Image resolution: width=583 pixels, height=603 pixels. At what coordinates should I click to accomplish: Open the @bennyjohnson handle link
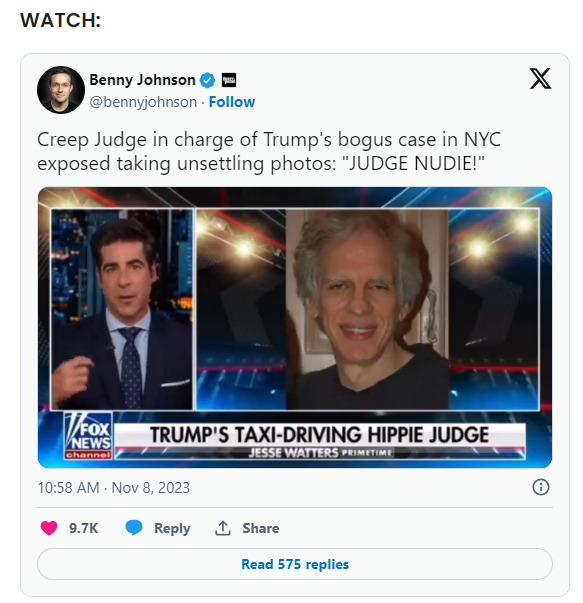pyautogui.click(x=143, y=102)
